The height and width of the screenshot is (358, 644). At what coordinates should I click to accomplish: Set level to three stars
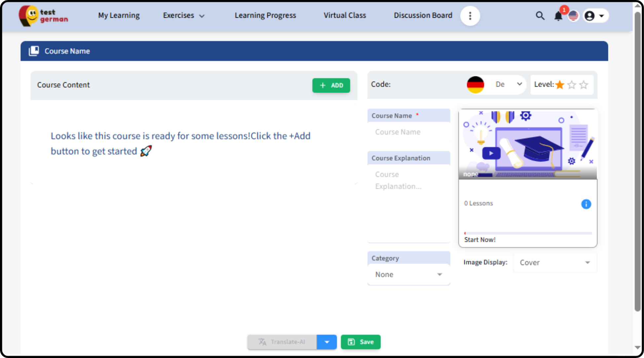[x=584, y=85]
